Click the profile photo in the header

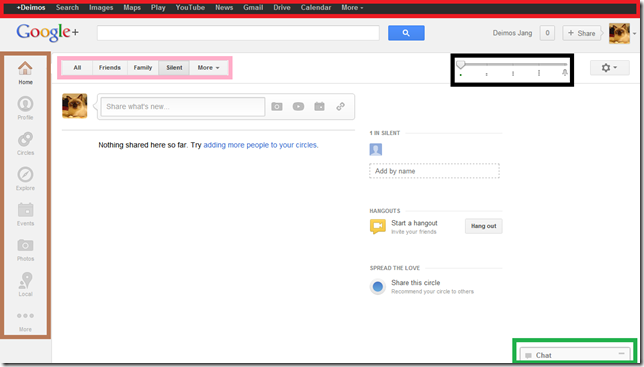619,33
